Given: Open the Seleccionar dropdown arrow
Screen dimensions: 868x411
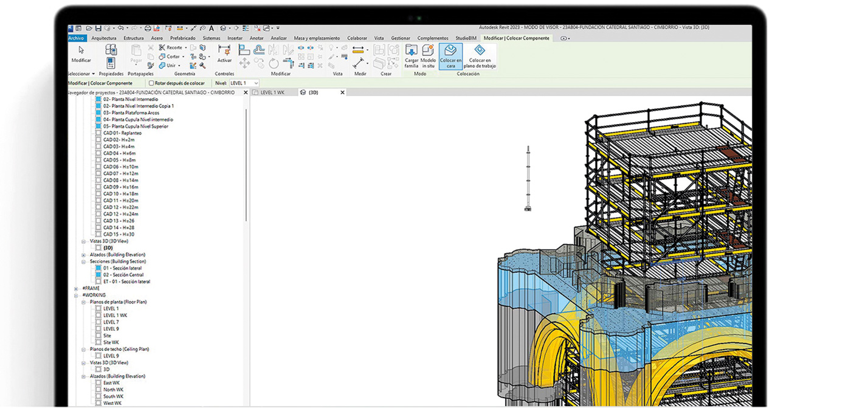Looking at the screenshot, I should pos(93,74).
